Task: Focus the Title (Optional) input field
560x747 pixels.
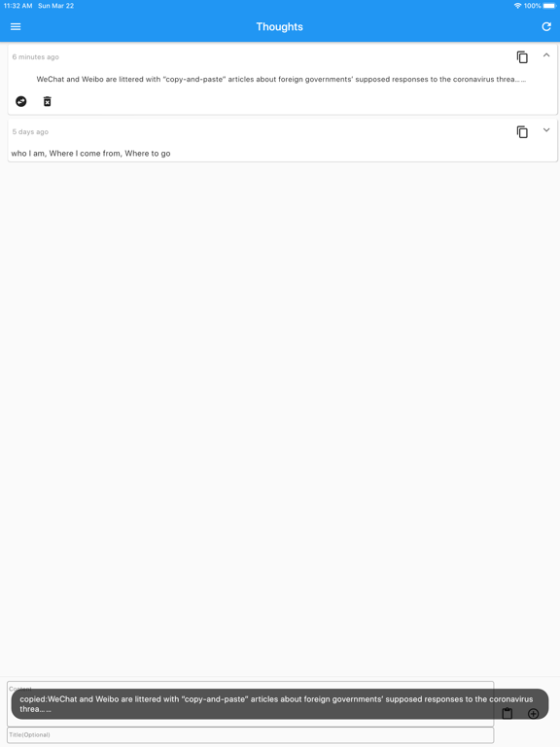Action: (x=251, y=734)
